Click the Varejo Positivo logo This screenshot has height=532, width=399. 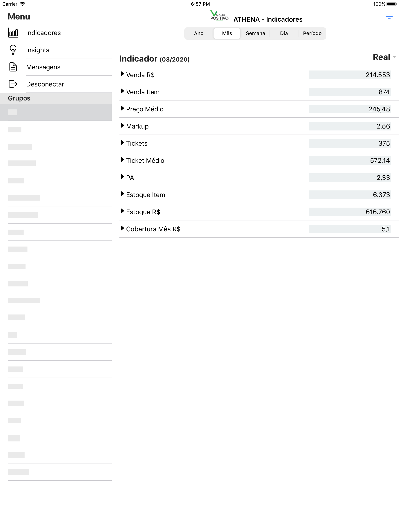click(219, 16)
